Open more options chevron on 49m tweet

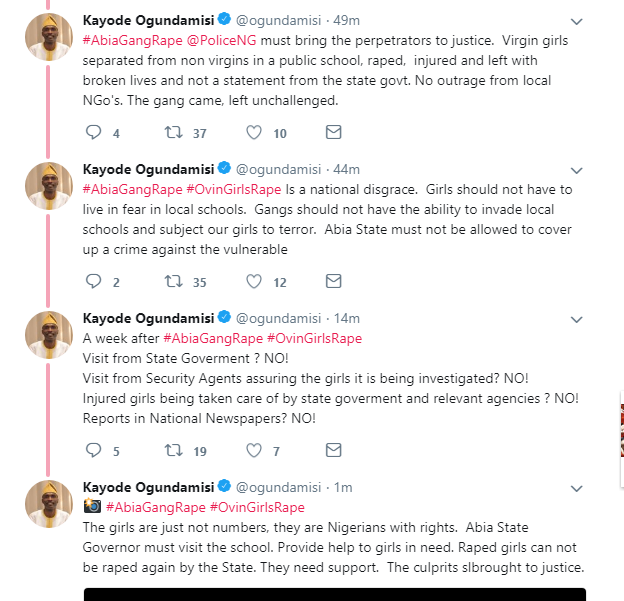click(577, 21)
